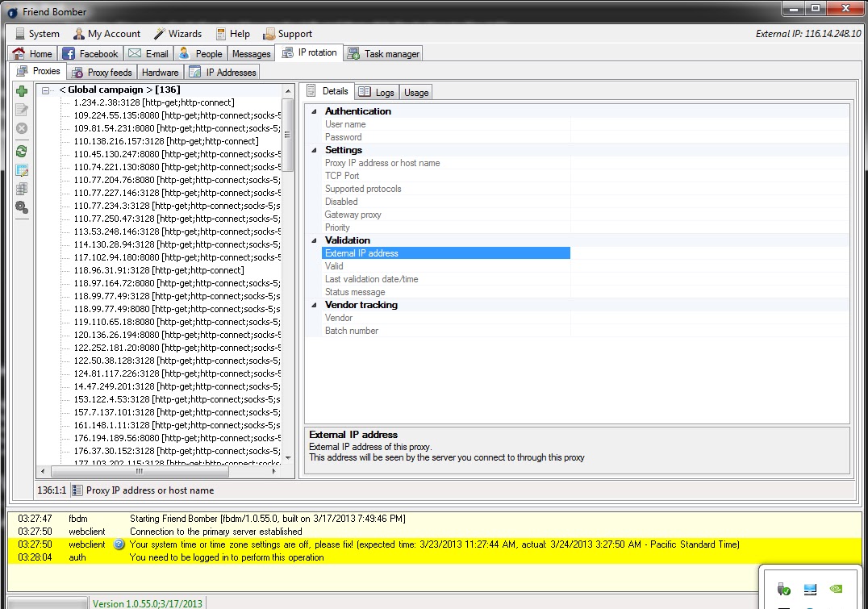Open the Support menu
868x609 pixels.
(288, 34)
